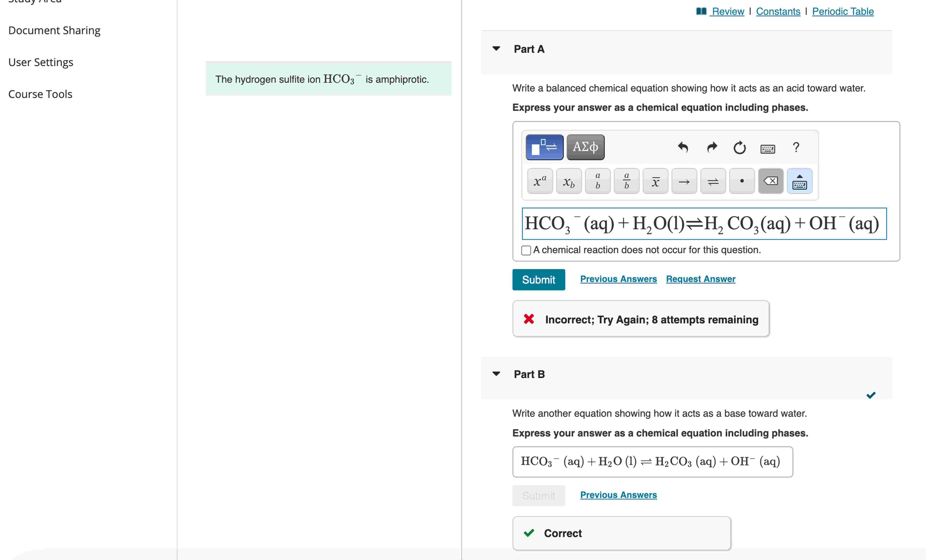This screenshot has width=926, height=560.
Task: Click the superscript template button
Action: [540, 181]
